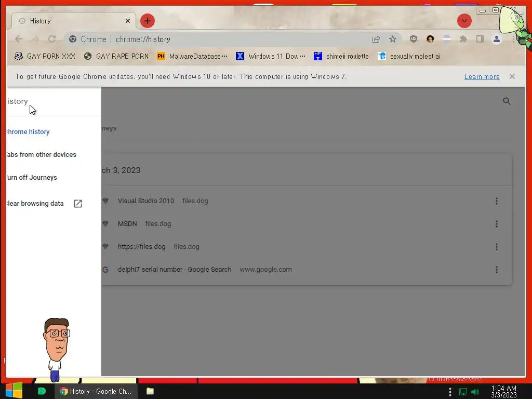Select the History browser tab
The width and height of the screenshot is (532, 399).
[x=74, y=21]
